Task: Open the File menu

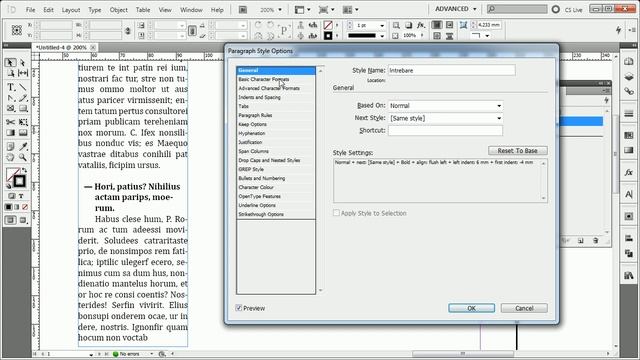Action: (30, 10)
